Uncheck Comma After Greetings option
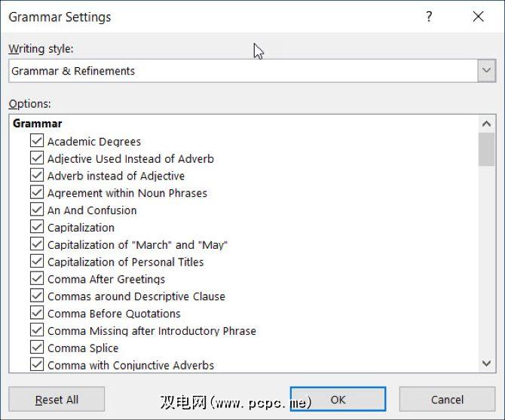The width and height of the screenshot is (505, 420). click(37, 279)
